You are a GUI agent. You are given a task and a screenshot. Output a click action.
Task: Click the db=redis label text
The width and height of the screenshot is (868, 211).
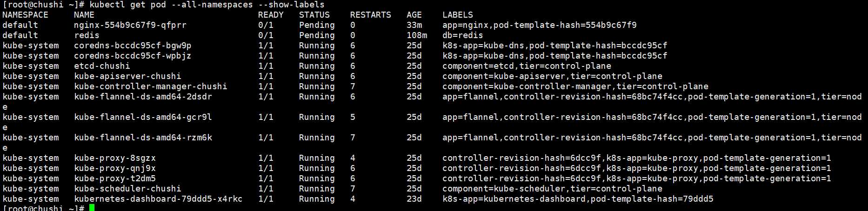click(462, 35)
